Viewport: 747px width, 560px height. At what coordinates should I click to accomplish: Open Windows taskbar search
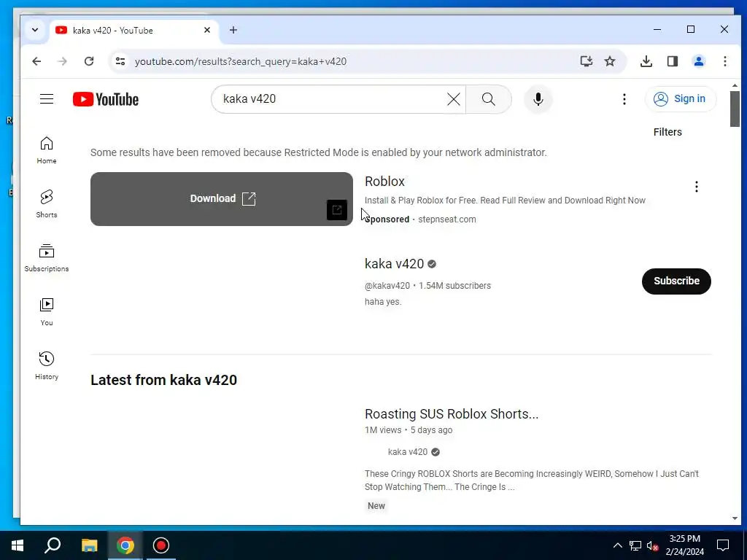coord(53,545)
